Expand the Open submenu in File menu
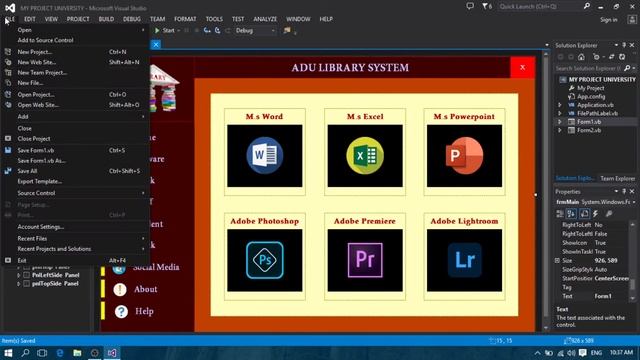This screenshot has width=640, height=360. coord(75,30)
